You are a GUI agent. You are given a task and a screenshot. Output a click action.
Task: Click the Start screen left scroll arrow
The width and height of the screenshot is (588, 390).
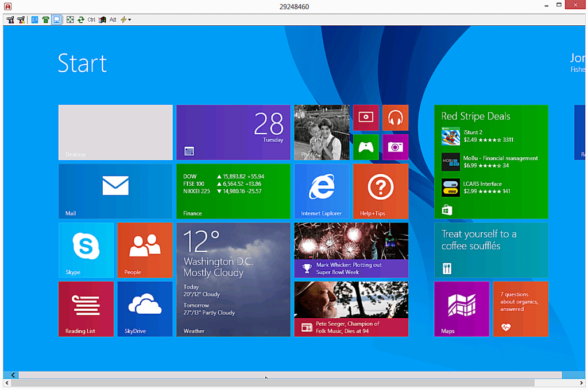[13, 375]
